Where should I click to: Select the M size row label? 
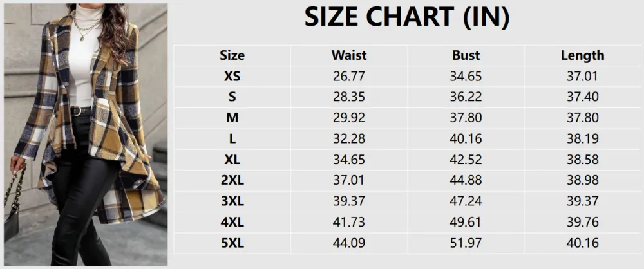(232, 118)
